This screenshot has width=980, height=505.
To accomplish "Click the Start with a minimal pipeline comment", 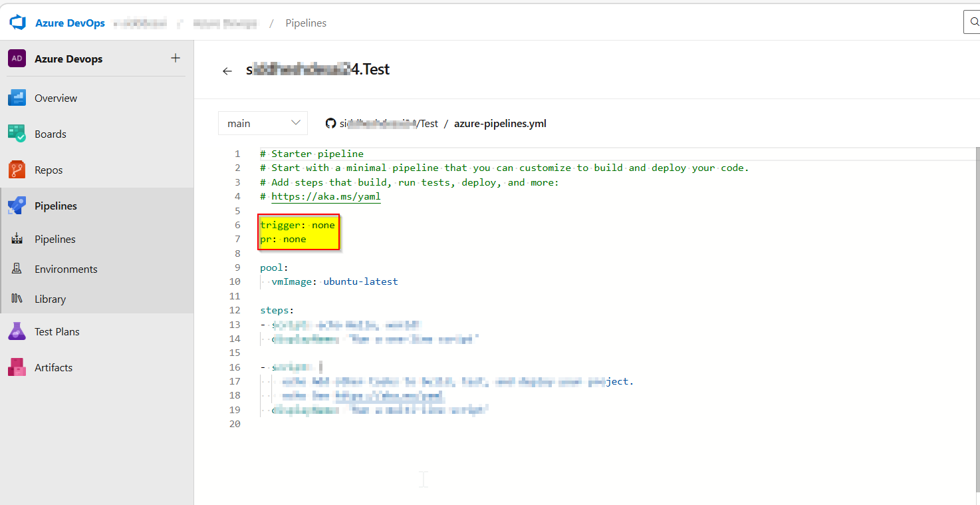I will pos(505,168).
